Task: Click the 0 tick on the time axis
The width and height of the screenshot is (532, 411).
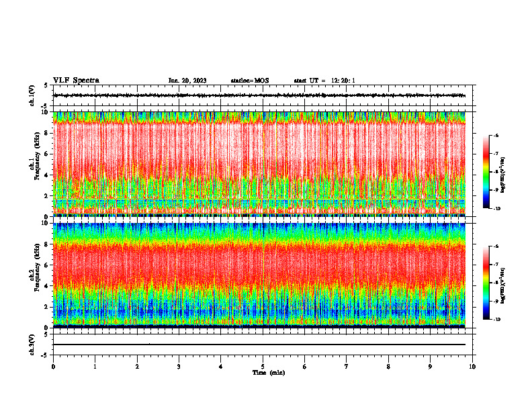Action: pos(53,367)
